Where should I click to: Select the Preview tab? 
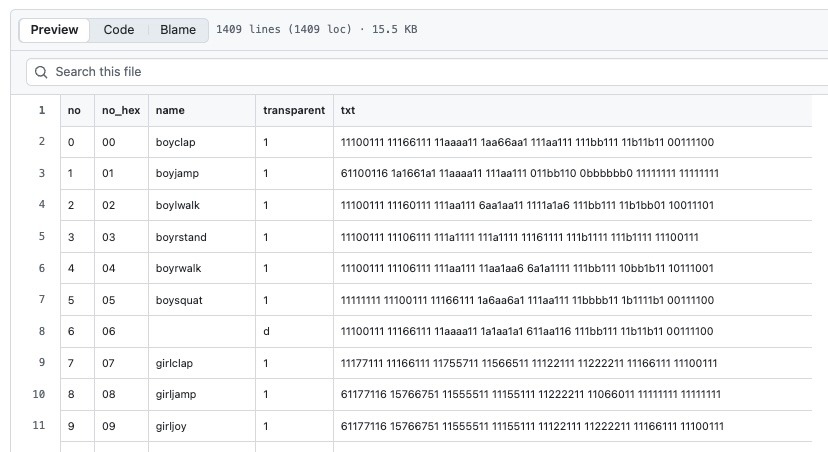point(54,30)
